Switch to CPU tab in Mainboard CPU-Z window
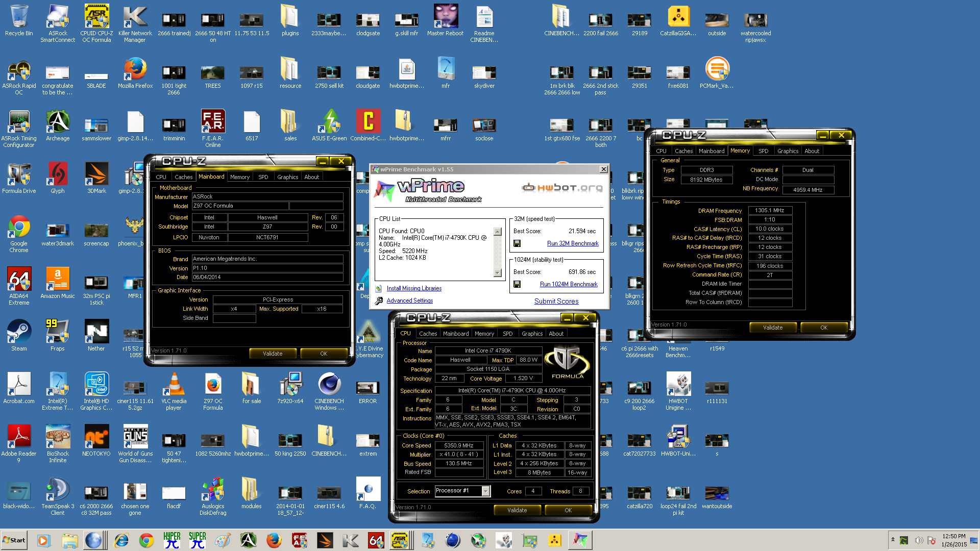This screenshot has height=551, width=980. (161, 177)
